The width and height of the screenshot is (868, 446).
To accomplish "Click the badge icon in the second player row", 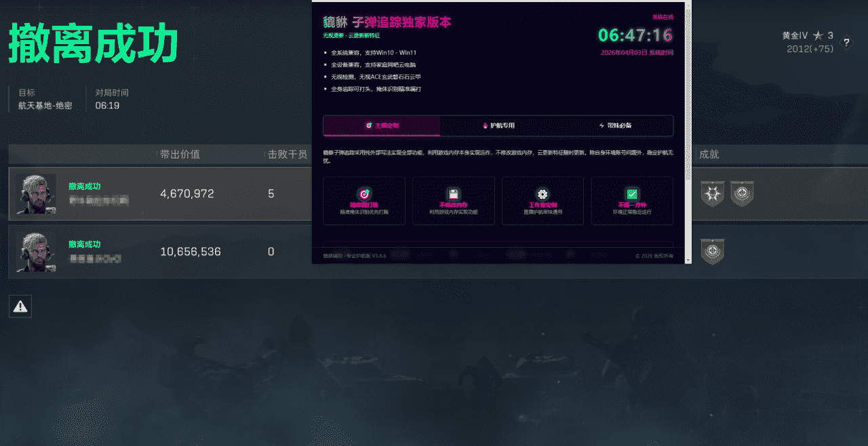I will [x=713, y=251].
